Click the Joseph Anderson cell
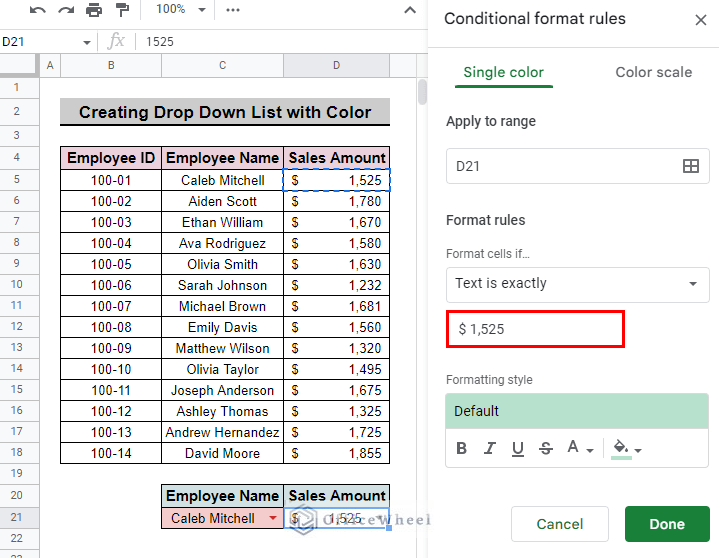Screen dimensions: 719x558 click(222, 391)
